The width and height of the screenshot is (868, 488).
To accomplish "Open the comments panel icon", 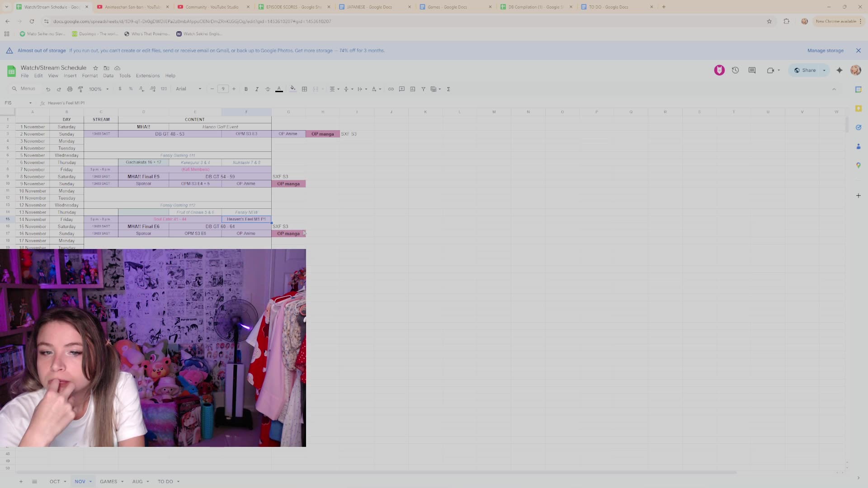I will [x=752, y=70].
